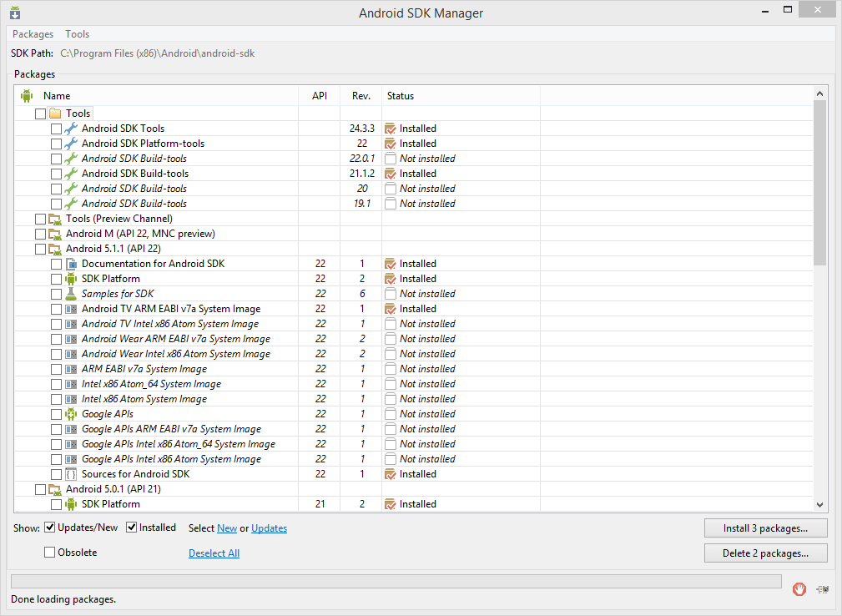Select ARM EABI v7a System Image row text
The image size is (842, 616).
coord(144,369)
